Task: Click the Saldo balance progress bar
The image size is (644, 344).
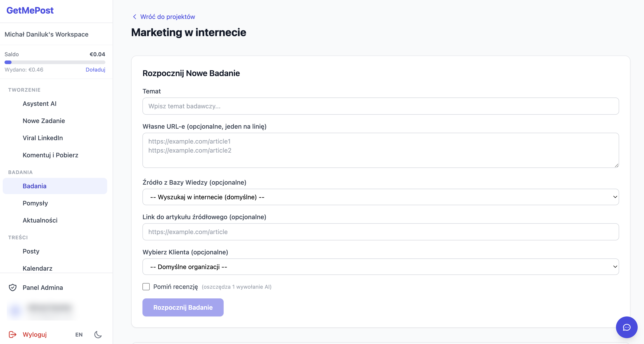Action: click(55, 62)
